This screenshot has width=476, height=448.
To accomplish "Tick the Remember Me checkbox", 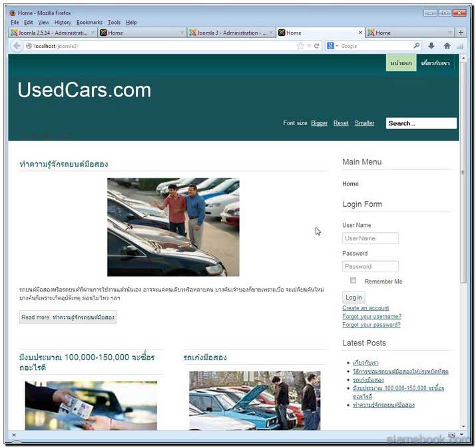I will click(353, 280).
